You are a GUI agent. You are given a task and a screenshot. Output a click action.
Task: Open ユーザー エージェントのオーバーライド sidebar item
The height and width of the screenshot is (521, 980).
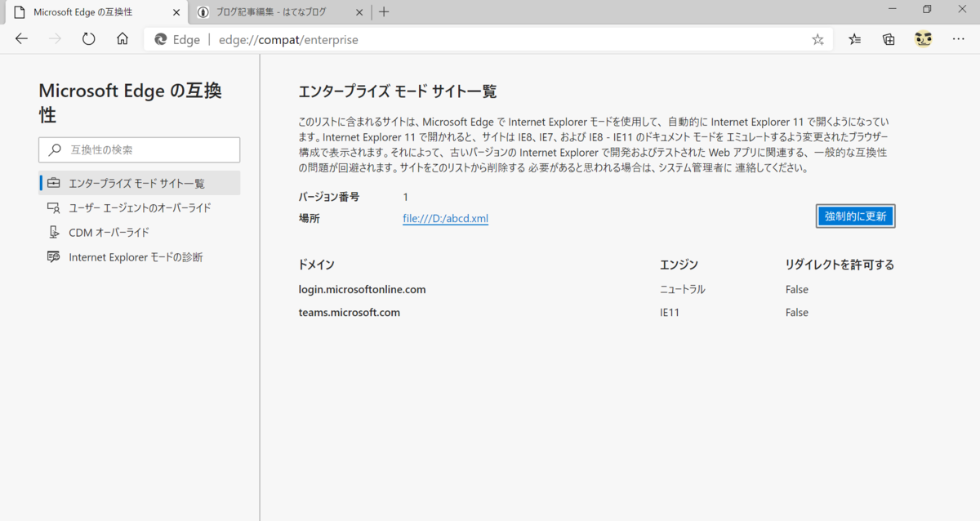(x=140, y=207)
